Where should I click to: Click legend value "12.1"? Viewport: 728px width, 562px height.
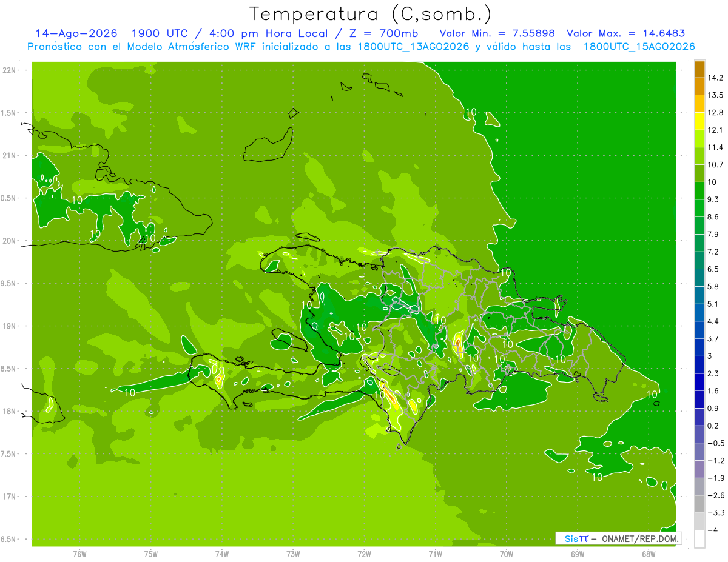715,130
